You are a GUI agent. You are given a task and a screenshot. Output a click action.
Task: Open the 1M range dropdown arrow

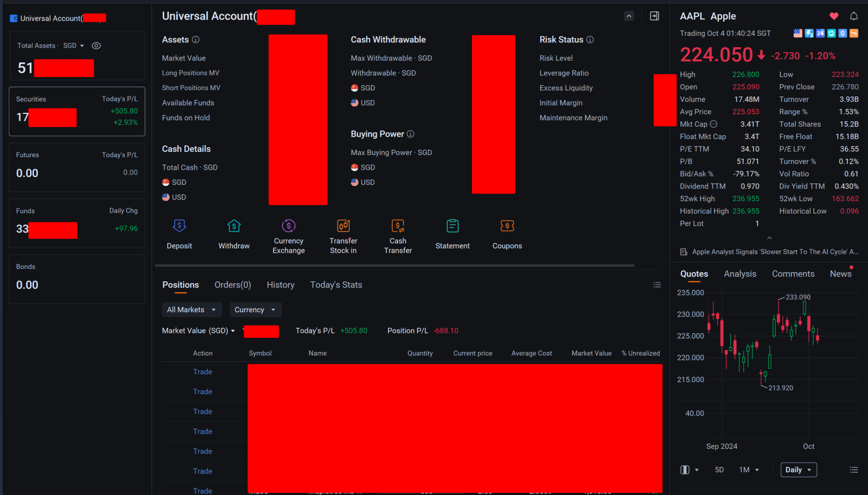[x=757, y=470]
